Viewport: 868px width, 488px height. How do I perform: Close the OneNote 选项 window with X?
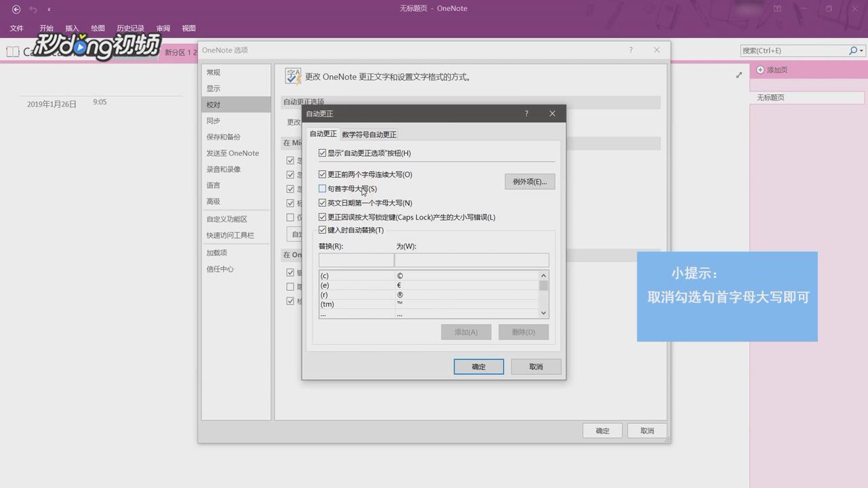(656, 50)
